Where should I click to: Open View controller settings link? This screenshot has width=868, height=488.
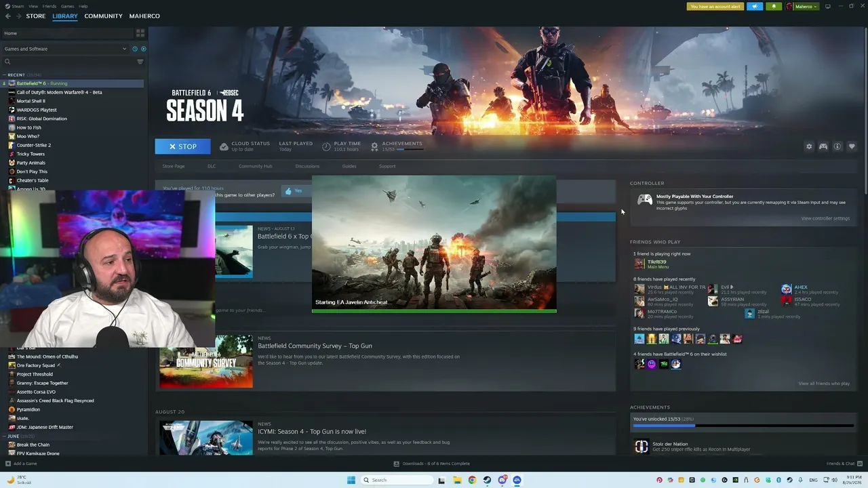coord(825,218)
